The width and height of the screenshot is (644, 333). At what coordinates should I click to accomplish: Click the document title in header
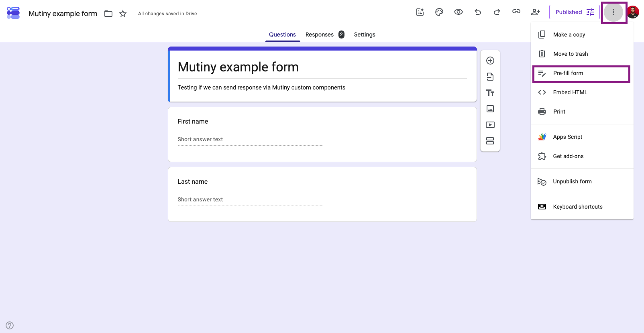63,14
